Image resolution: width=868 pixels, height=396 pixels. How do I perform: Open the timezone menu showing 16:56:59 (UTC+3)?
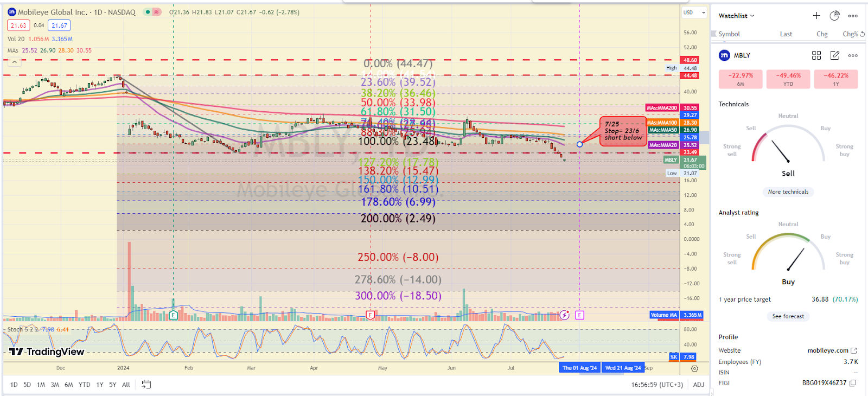[x=657, y=385]
